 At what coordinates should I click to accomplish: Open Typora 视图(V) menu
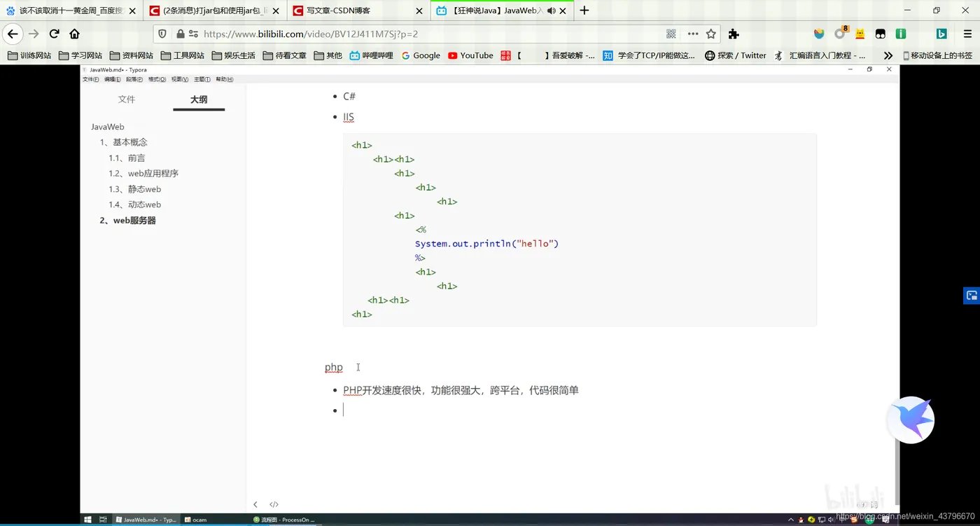180,79
